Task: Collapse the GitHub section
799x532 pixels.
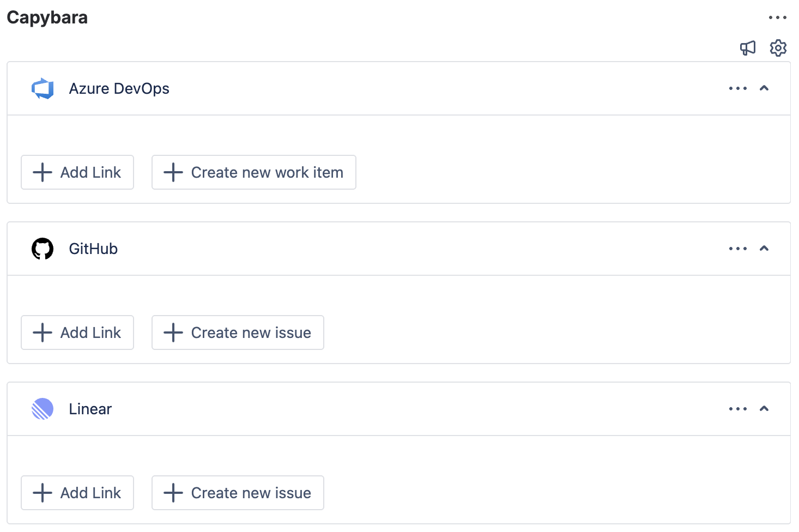Action: [764, 249]
